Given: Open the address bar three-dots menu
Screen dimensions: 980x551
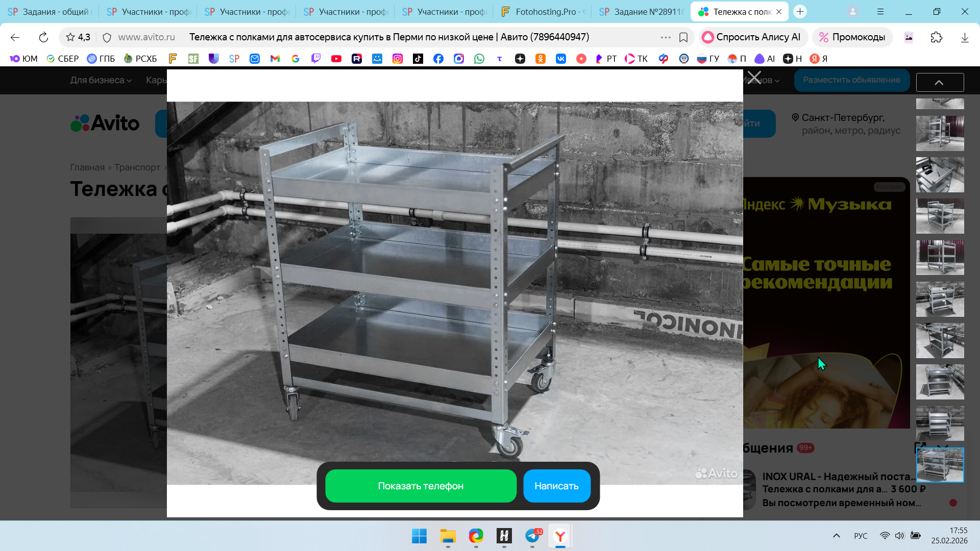Looking at the screenshot, I should [666, 37].
